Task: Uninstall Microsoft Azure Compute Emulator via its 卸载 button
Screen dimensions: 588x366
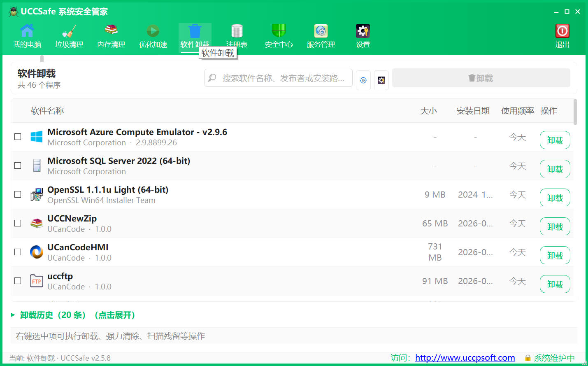Action: click(x=555, y=140)
